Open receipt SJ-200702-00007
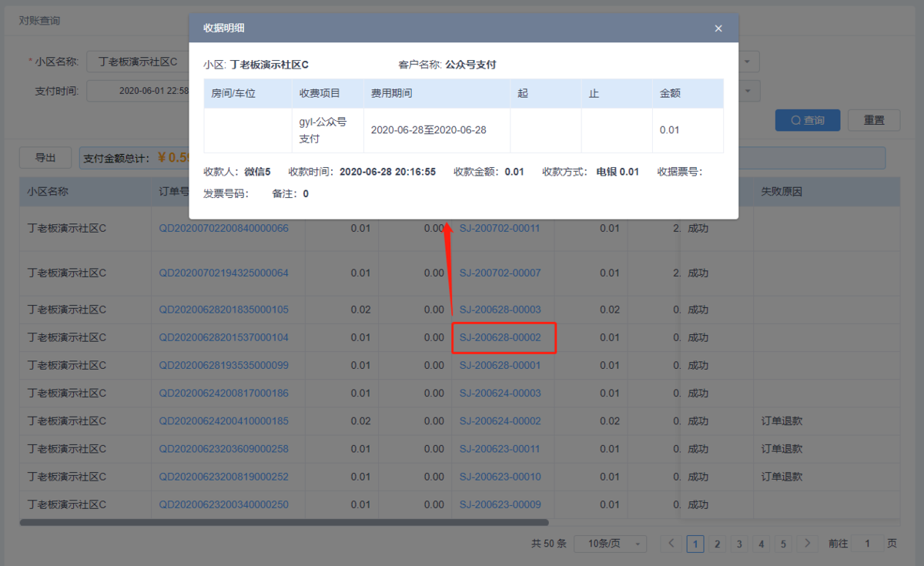 [x=500, y=273]
